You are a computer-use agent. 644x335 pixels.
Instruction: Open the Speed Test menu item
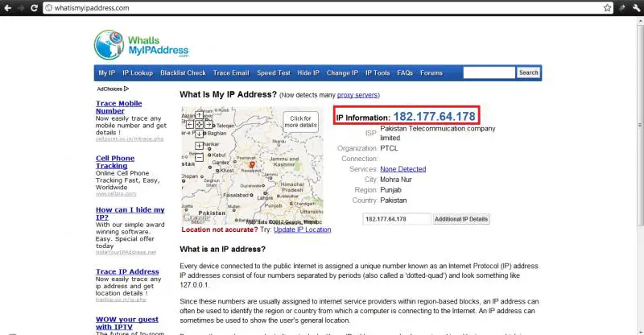274,72
